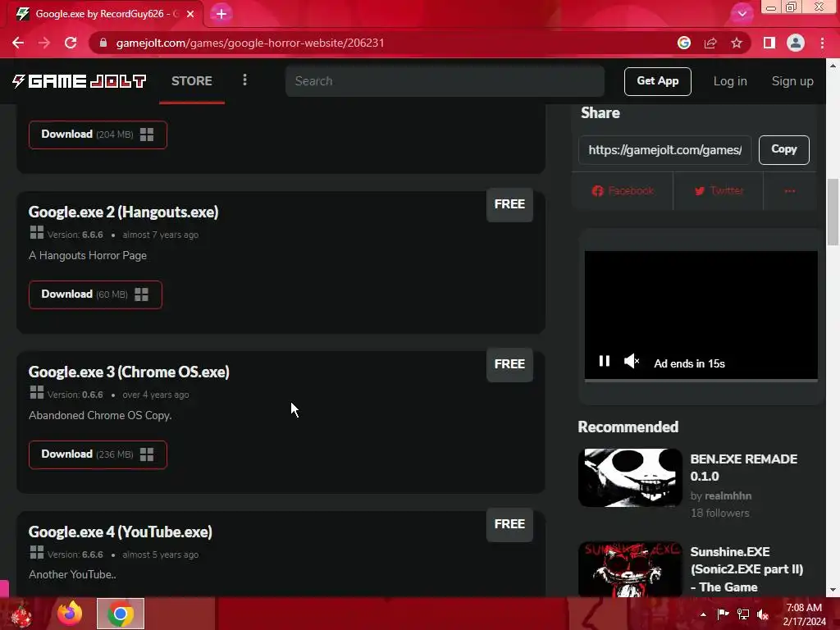This screenshot has width=840, height=630.
Task: Click Windows icon beside Version 6.6.6 Hangouts
Action: tap(37, 232)
